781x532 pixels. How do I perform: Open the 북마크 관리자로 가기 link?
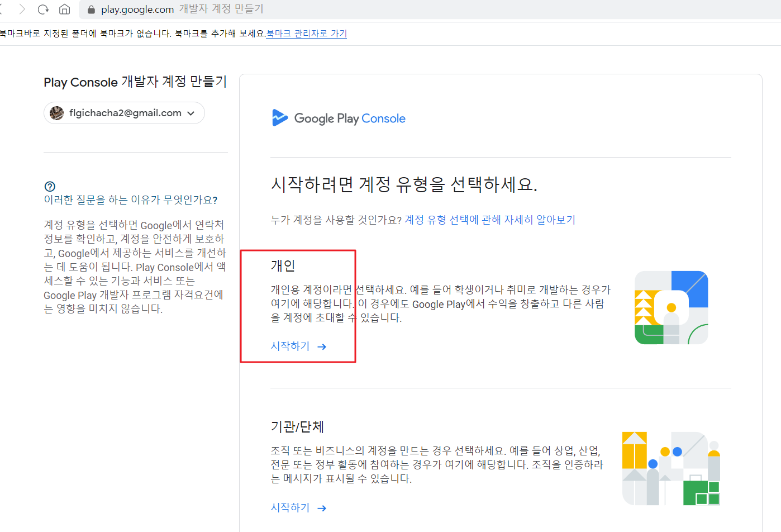(x=307, y=34)
